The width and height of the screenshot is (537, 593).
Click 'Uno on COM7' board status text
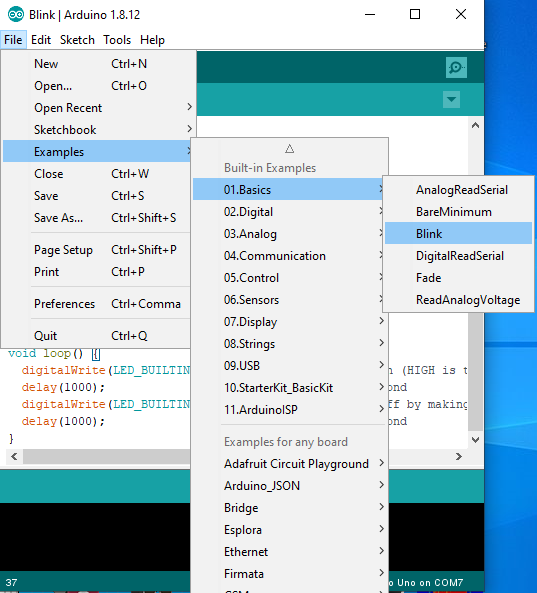tap(430, 582)
